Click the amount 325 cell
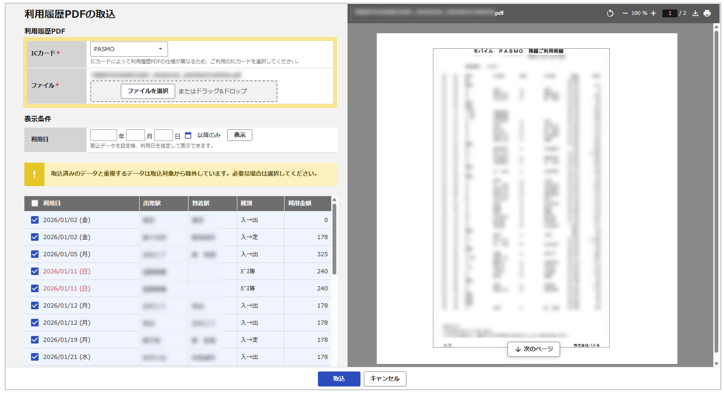Image resolution: width=724 pixels, height=395 pixels. [x=308, y=254]
